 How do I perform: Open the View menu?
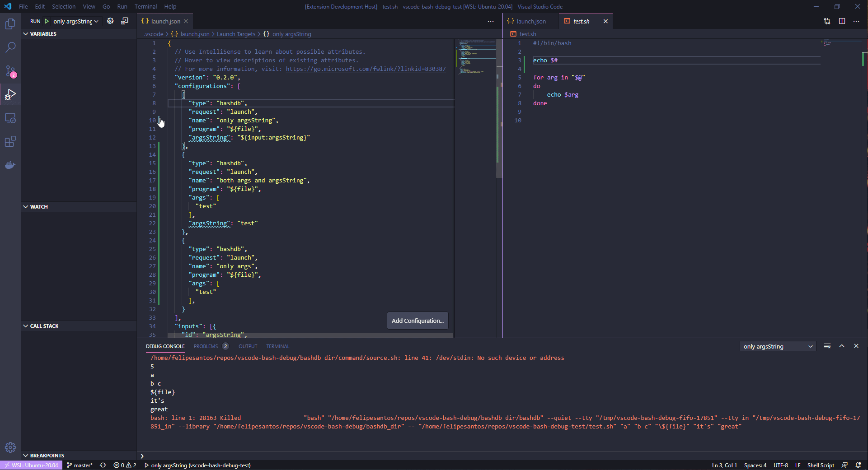pyautogui.click(x=89, y=6)
